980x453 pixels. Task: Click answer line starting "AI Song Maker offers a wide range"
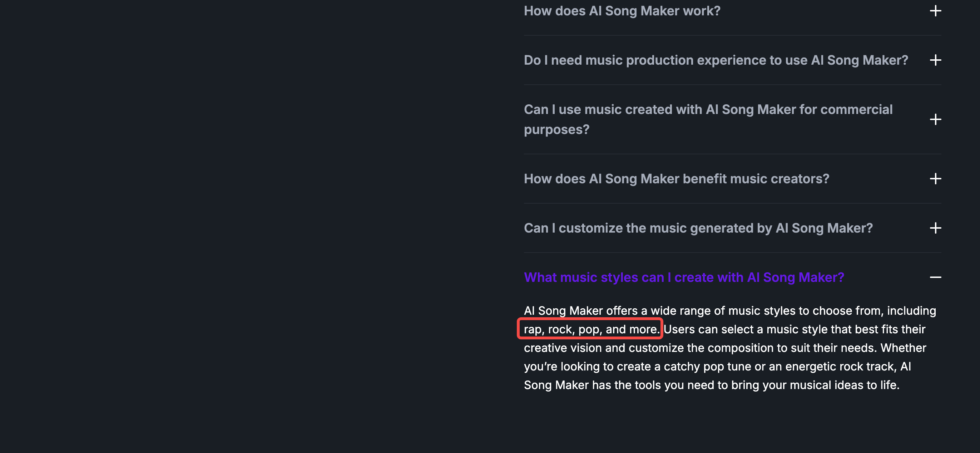(x=730, y=311)
